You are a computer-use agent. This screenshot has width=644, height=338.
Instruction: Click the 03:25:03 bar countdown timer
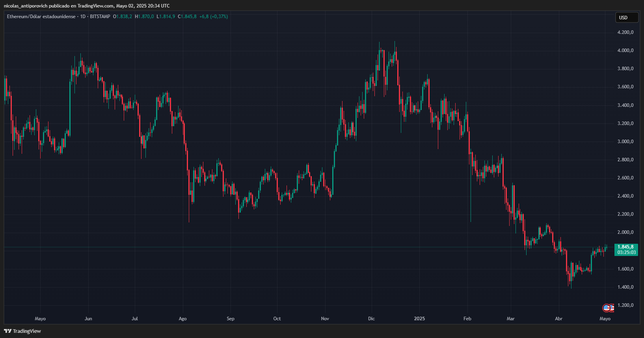(626, 252)
